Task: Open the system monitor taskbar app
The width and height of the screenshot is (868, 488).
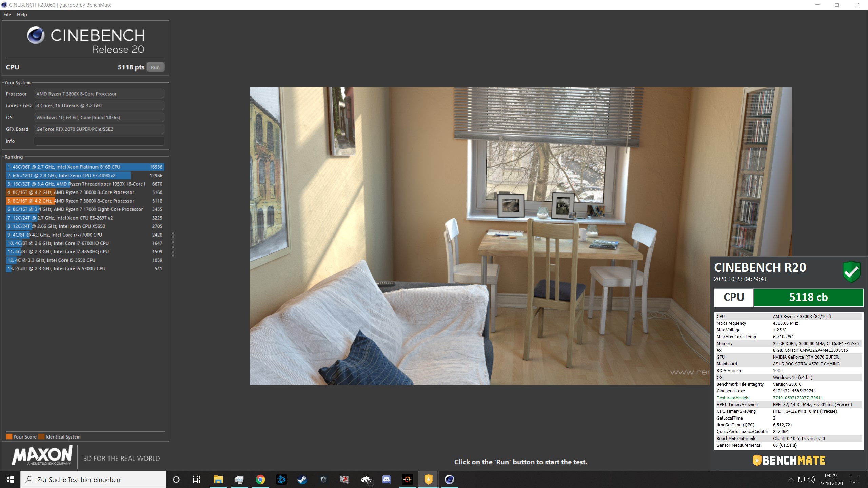Action: [x=239, y=480]
